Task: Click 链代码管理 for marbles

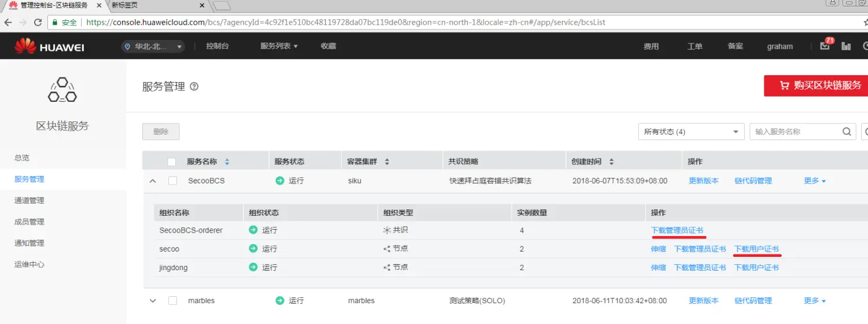Action: (753, 301)
